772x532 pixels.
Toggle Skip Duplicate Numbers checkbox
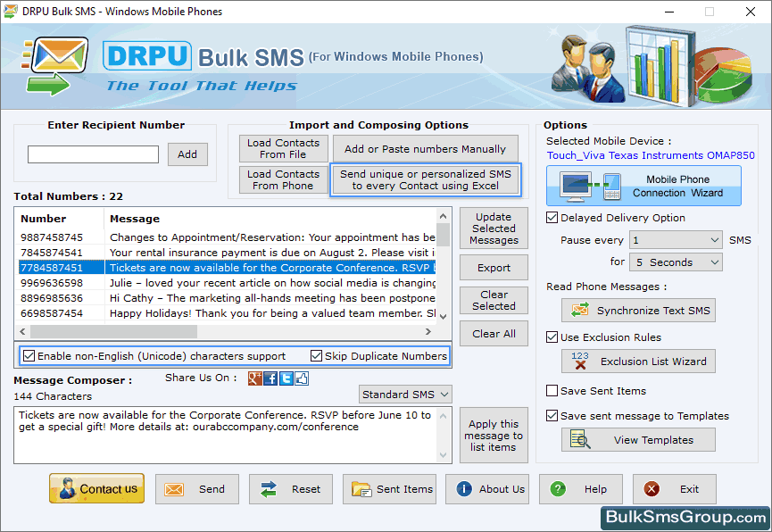pos(316,355)
